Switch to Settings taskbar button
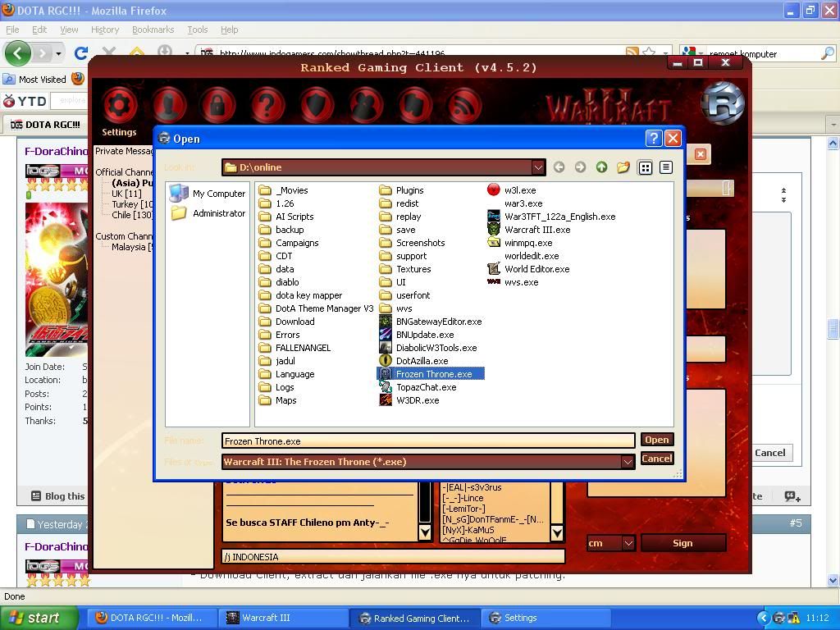 [x=547, y=619]
